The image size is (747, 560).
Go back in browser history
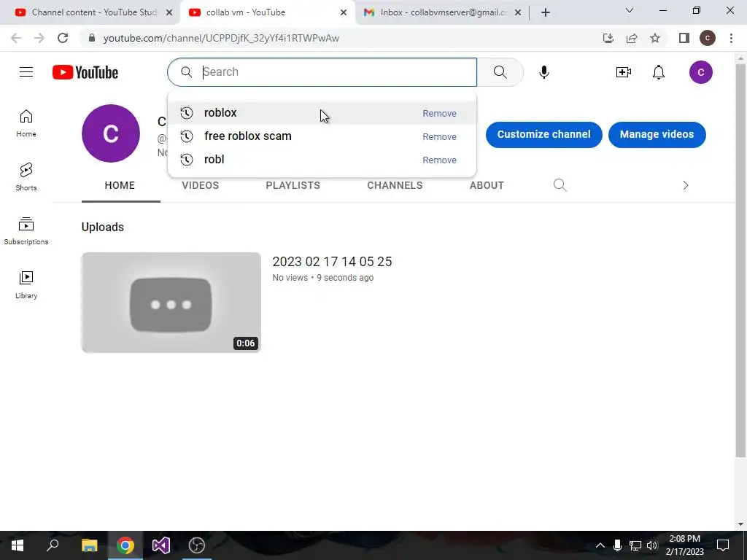pyautogui.click(x=16, y=38)
